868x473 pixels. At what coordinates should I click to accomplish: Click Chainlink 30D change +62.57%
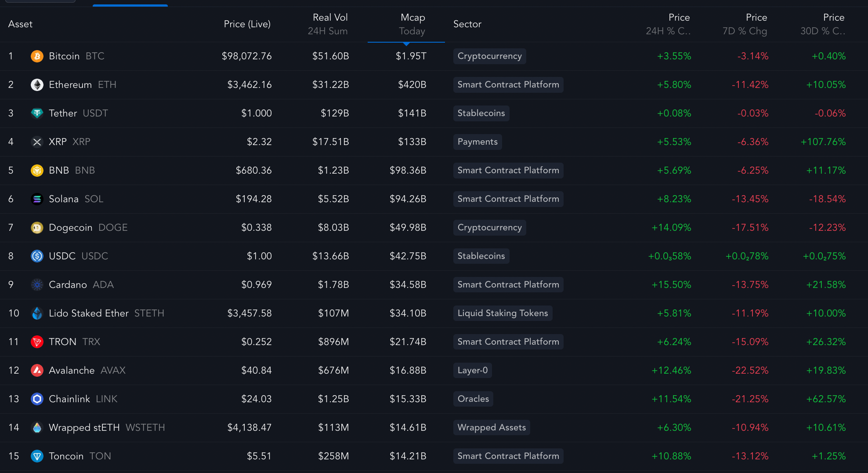826,399
